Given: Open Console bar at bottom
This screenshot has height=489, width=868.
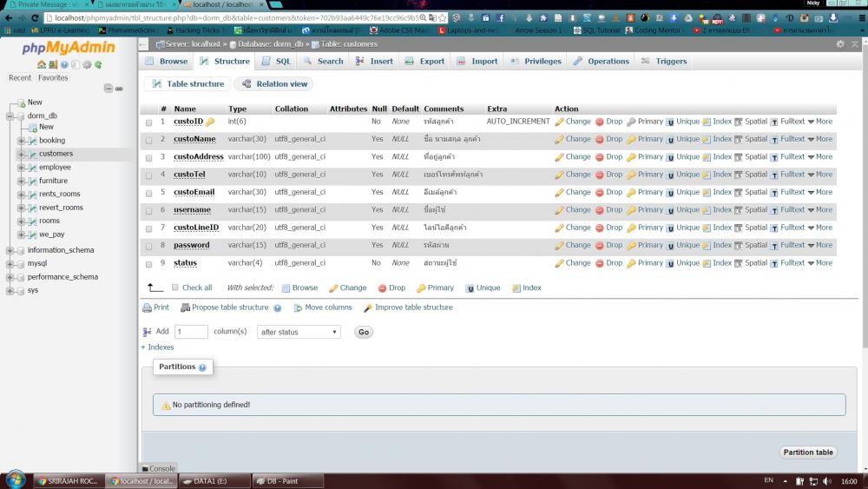Looking at the screenshot, I should [x=158, y=468].
